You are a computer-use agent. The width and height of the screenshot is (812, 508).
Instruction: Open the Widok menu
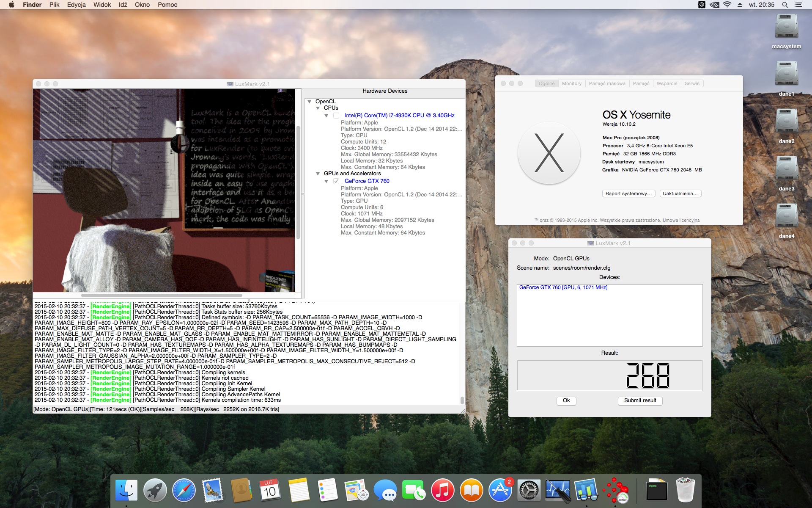point(102,5)
